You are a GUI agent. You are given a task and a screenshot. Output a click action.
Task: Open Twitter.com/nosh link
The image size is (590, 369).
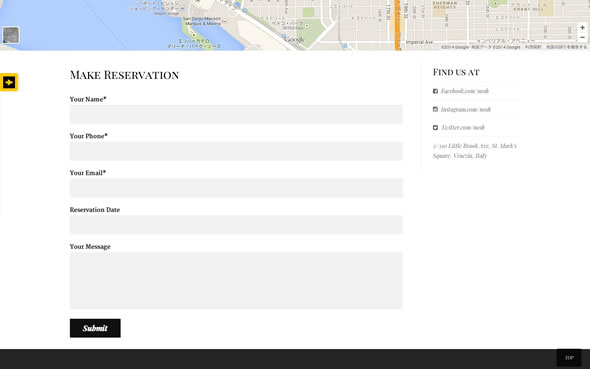pos(463,128)
